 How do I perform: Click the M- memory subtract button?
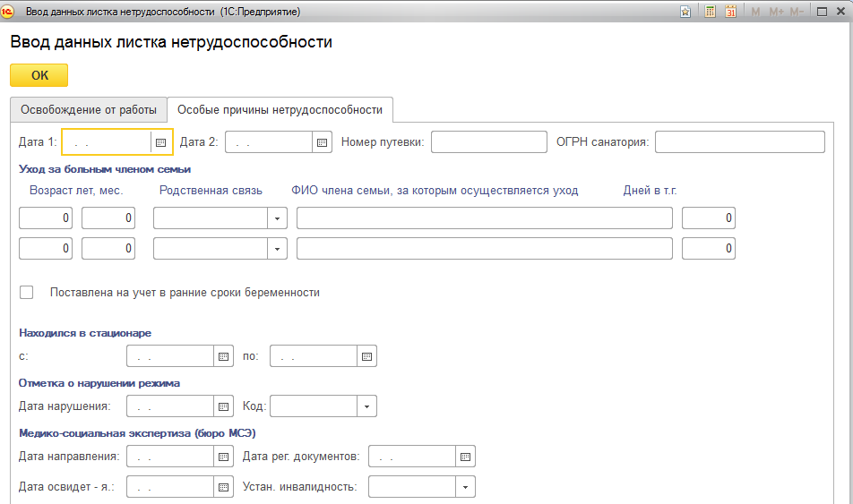click(x=797, y=12)
